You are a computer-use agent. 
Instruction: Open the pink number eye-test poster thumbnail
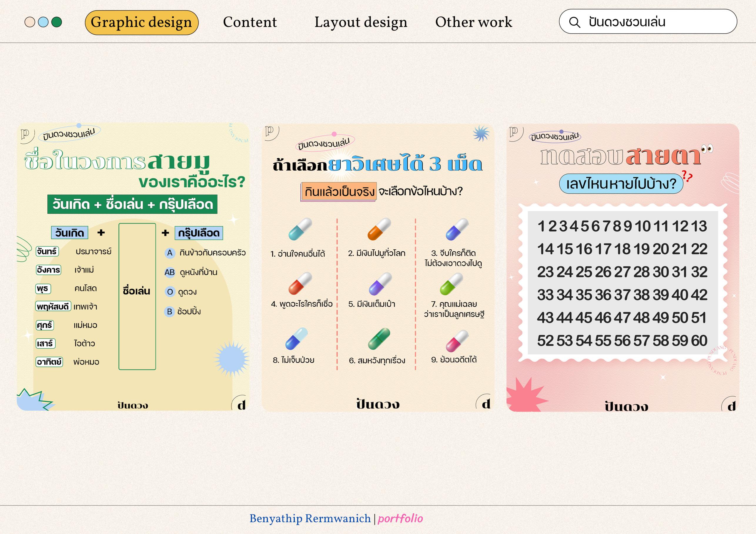pyautogui.click(x=622, y=268)
